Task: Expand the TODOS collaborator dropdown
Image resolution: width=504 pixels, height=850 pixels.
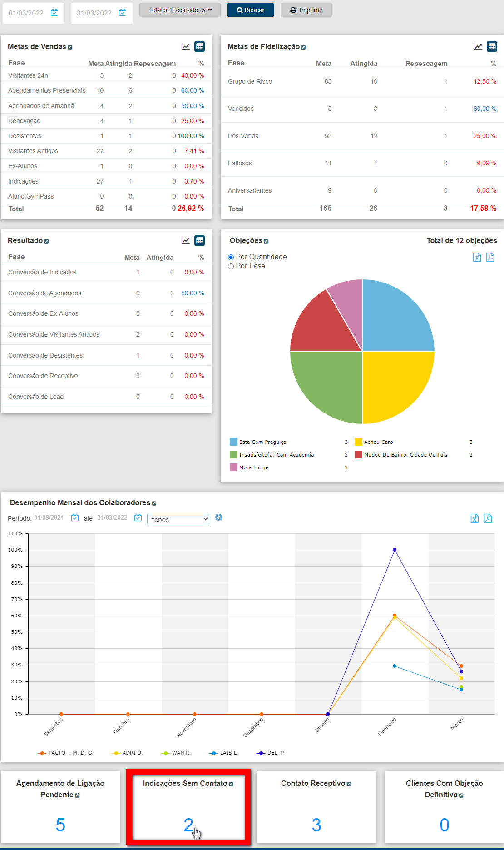Action: point(178,519)
